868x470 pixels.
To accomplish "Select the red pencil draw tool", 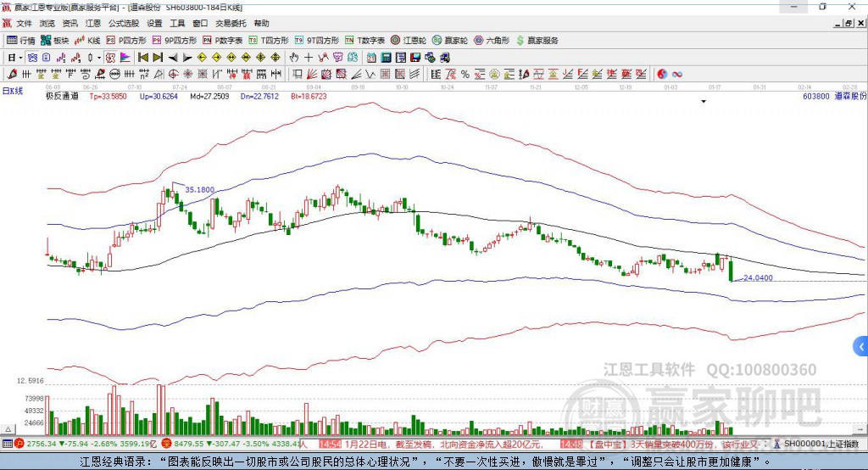I will (12, 74).
